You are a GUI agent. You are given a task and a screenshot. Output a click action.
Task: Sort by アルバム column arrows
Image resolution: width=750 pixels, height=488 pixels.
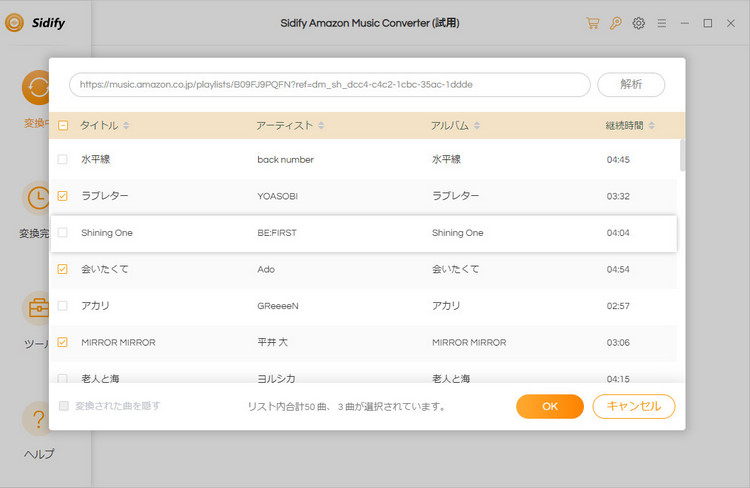tap(477, 125)
